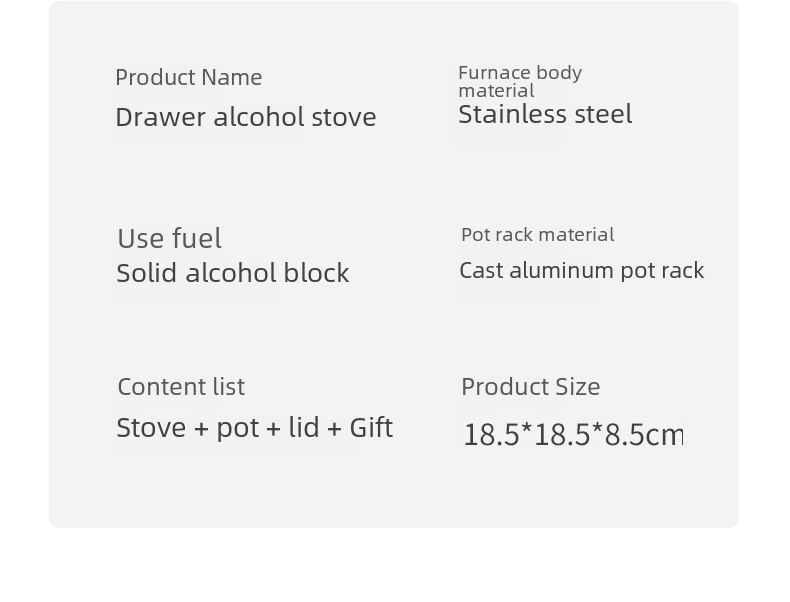Click the 'Product Size' label

[531, 387]
